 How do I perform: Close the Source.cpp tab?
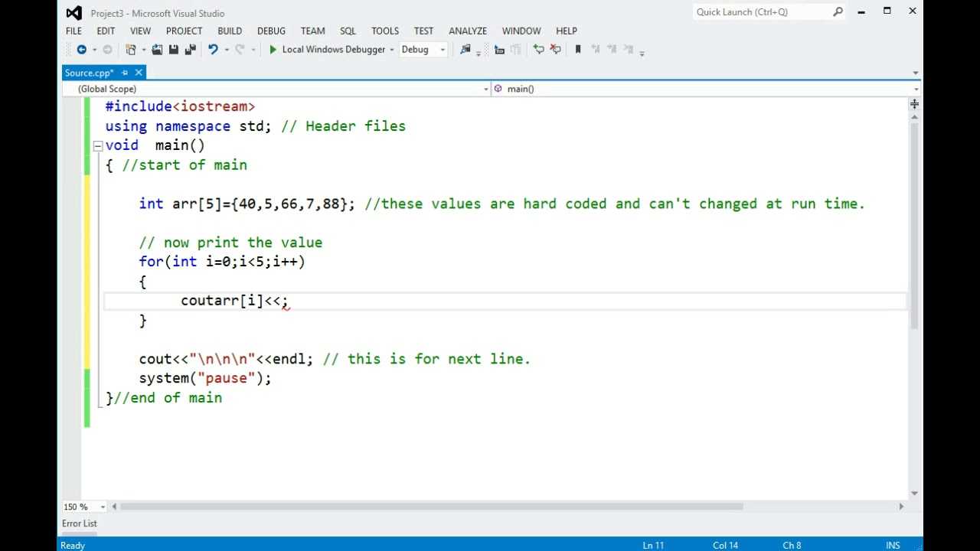(x=139, y=73)
